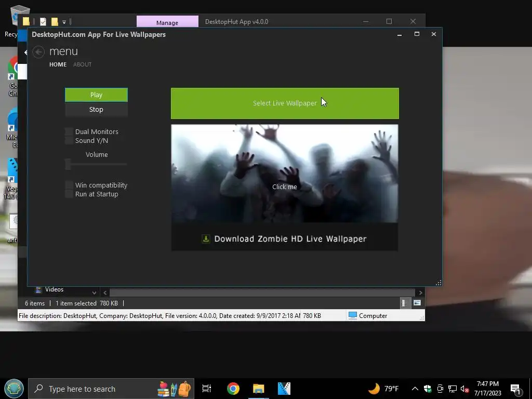Open File Explorer from the taskbar
The width and height of the screenshot is (532, 399).
259,389
